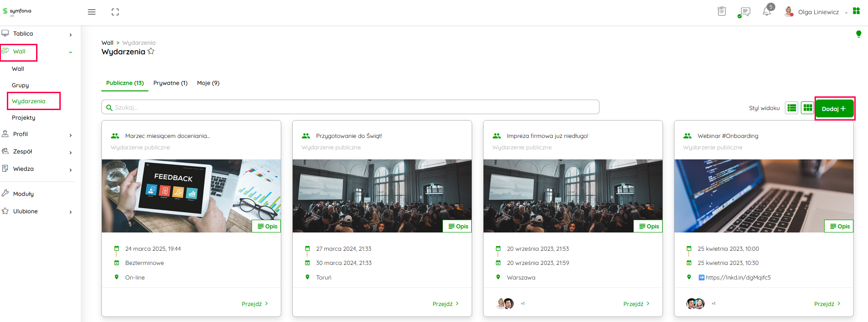Image resolution: width=868 pixels, height=322 pixels.
Task: Toggle fullscreen mode icon
Action: click(x=115, y=12)
